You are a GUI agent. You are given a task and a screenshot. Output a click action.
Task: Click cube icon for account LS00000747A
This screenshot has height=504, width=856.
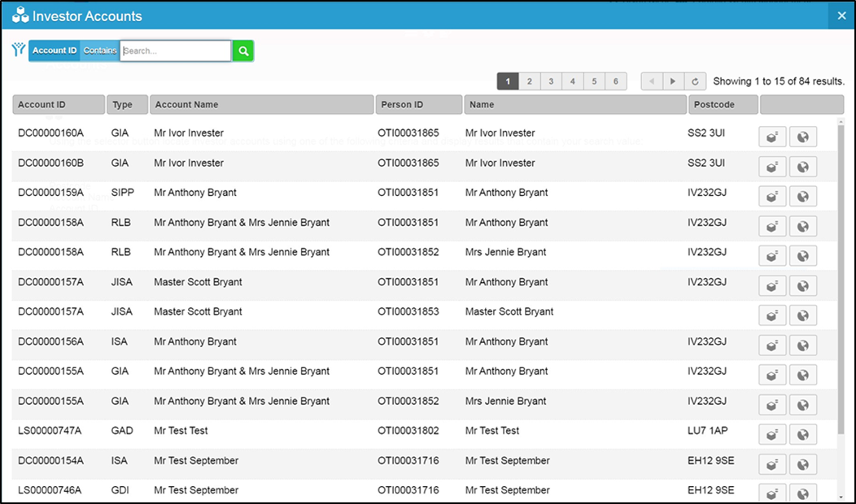point(772,435)
